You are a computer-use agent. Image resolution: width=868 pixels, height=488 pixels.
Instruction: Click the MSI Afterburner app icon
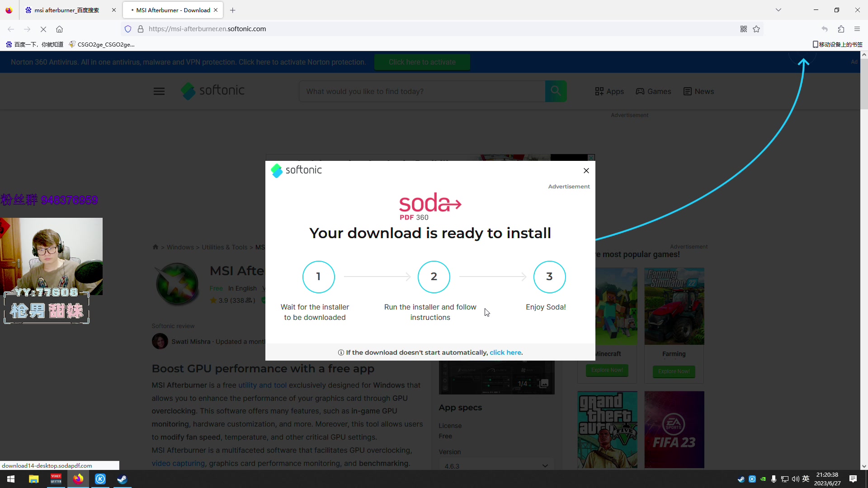point(178,284)
